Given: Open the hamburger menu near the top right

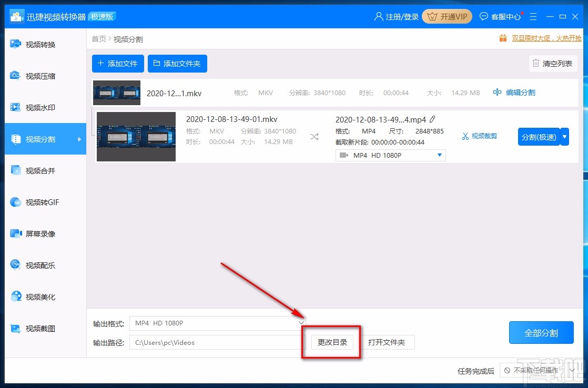Looking at the screenshot, I should 533,16.
